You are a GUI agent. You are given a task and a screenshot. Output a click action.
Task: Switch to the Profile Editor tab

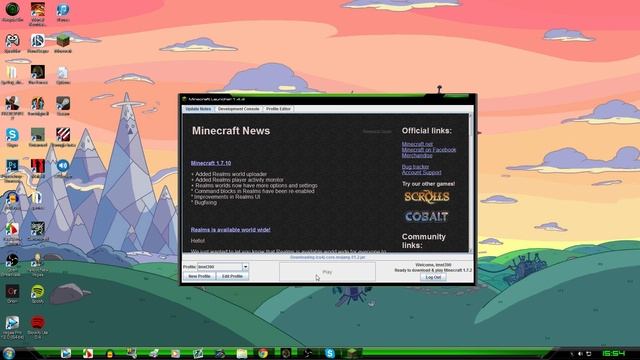(x=278, y=109)
